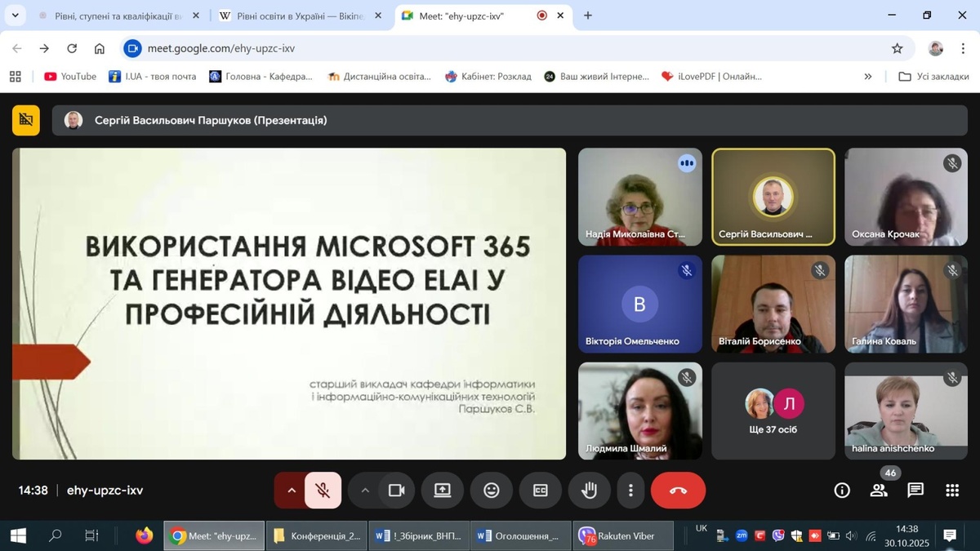980x551 pixels.
Task: Raise your hand in the meeting
Action: pos(589,491)
